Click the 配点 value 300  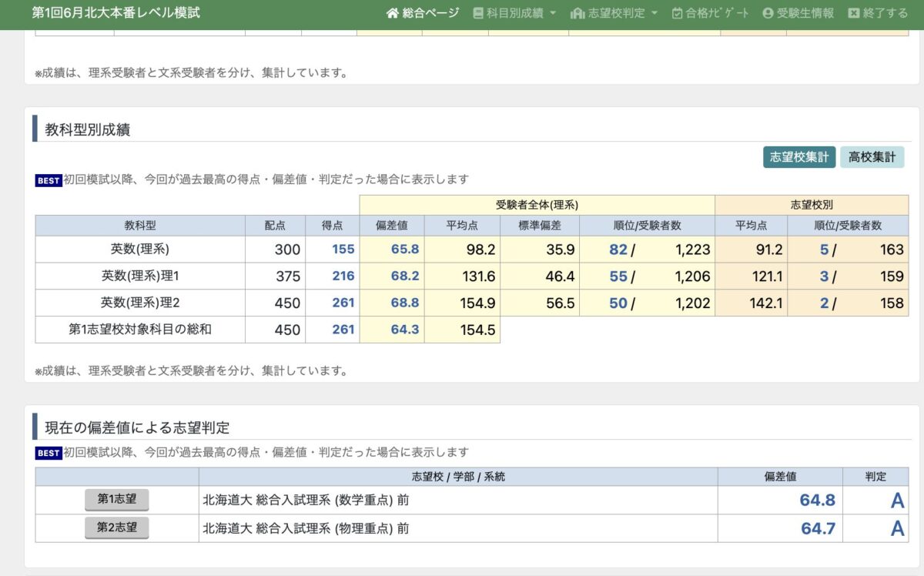287,249
